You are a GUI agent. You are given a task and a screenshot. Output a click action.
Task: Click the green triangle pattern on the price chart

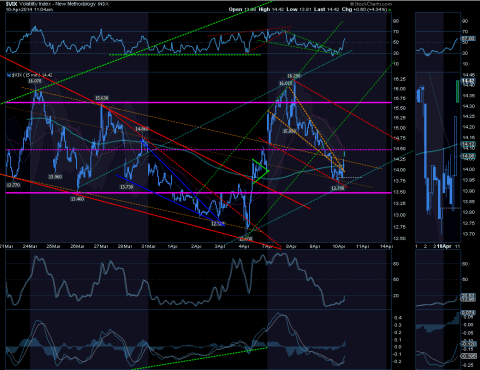(x=260, y=171)
